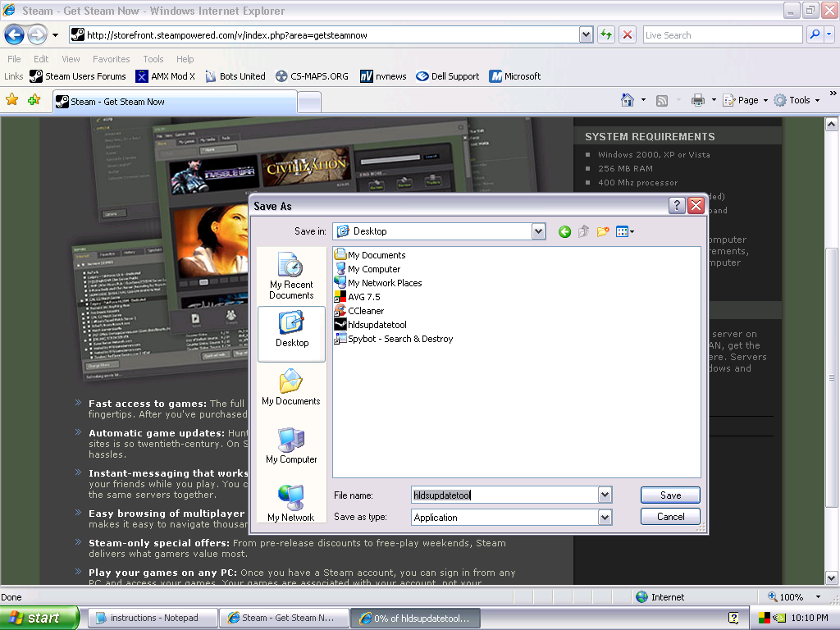Click the Help question mark in Save As
840x630 pixels.
point(677,206)
